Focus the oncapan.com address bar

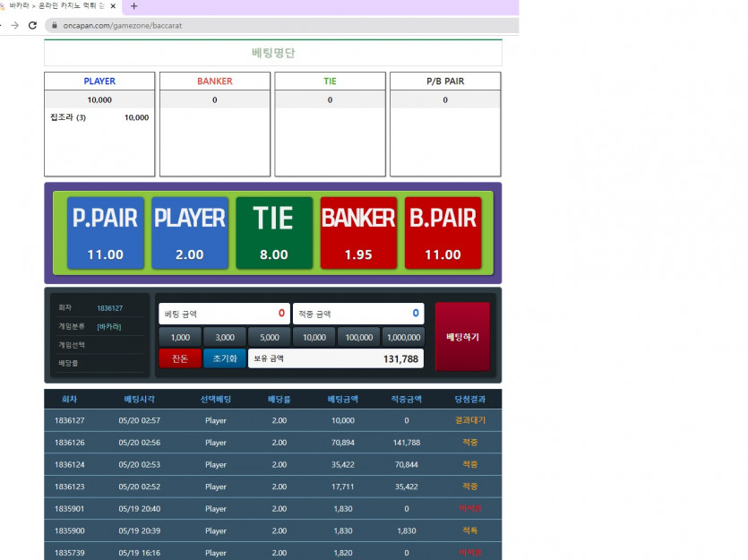(x=281, y=25)
